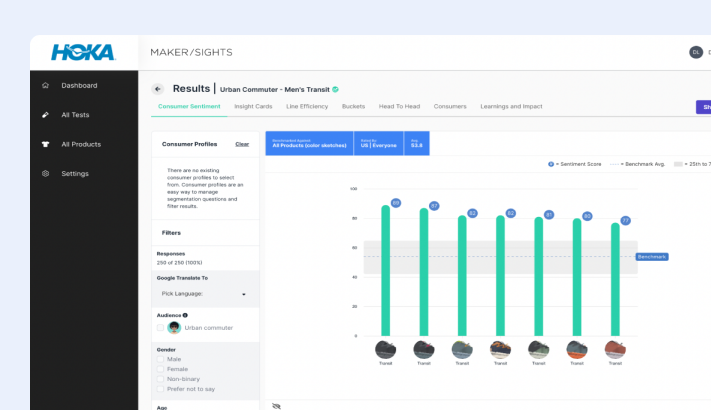The width and height of the screenshot is (711, 410).
Task: Open the Head To Head tab
Action: (x=399, y=106)
